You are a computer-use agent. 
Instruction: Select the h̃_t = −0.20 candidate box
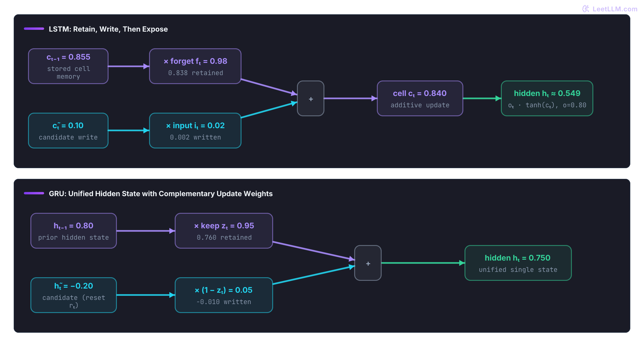pos(74,295)
